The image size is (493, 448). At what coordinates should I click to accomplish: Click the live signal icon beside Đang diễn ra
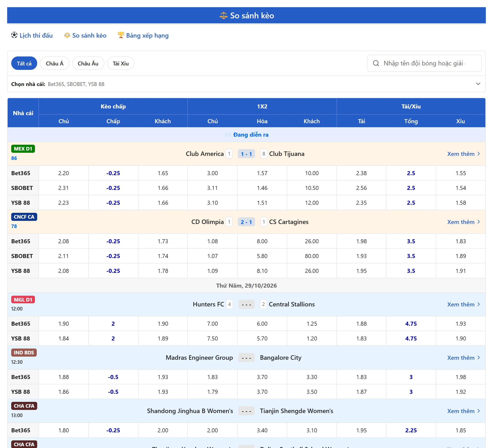(227, 134)
